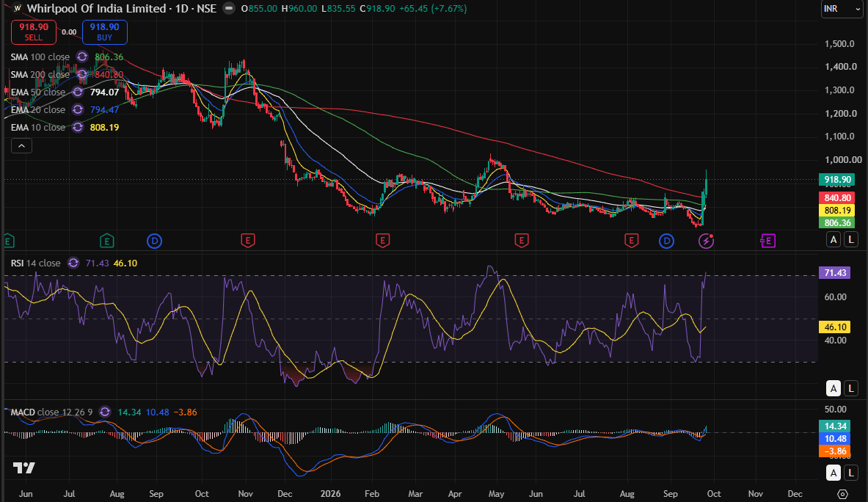This screenshot has width=868, height=502.
Task: Open symbol search via Whirlpool Of India Limited title
Action: [96, 8]
